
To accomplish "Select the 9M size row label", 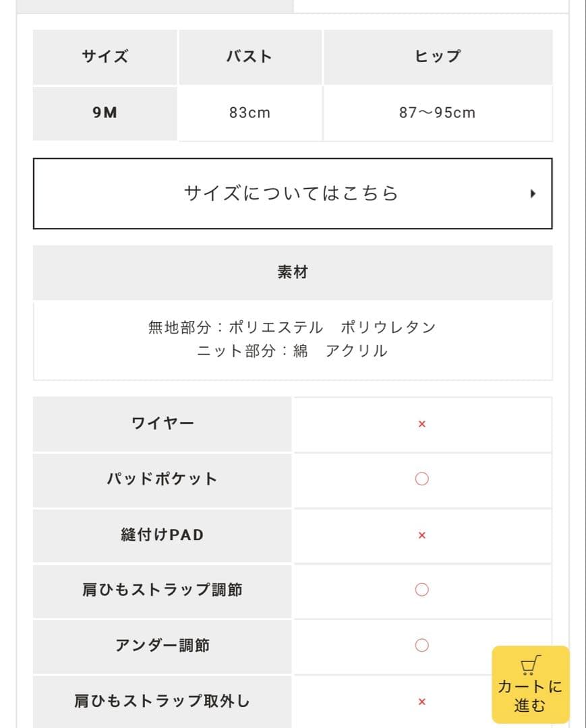I will pos(105,113).
